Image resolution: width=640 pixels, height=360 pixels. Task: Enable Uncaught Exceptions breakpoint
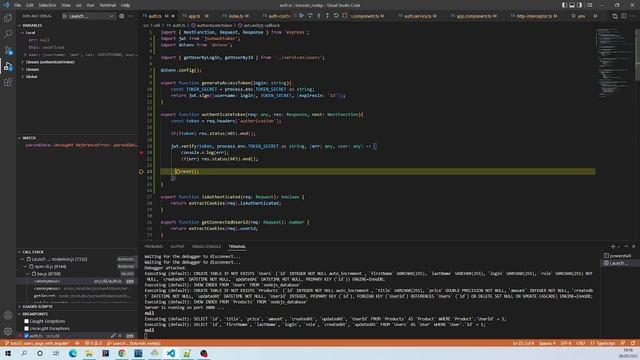[x=27, y=329]
